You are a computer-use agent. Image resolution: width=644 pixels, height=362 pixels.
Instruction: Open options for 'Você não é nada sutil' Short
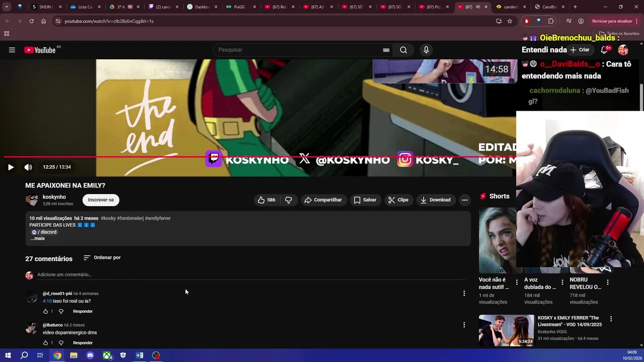(517, 283)
